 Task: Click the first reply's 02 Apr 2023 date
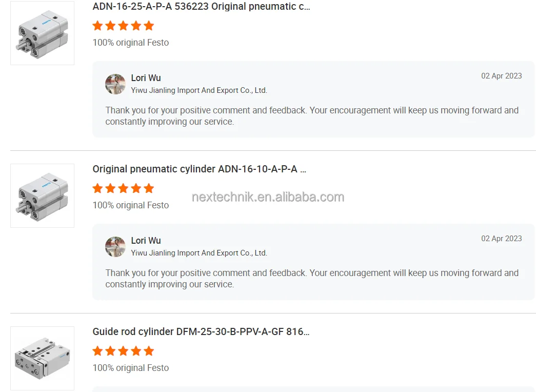[501, 76]
